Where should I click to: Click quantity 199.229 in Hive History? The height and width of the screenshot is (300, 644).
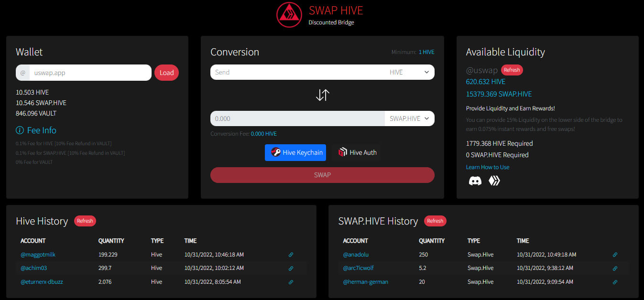tap(108, 255)
